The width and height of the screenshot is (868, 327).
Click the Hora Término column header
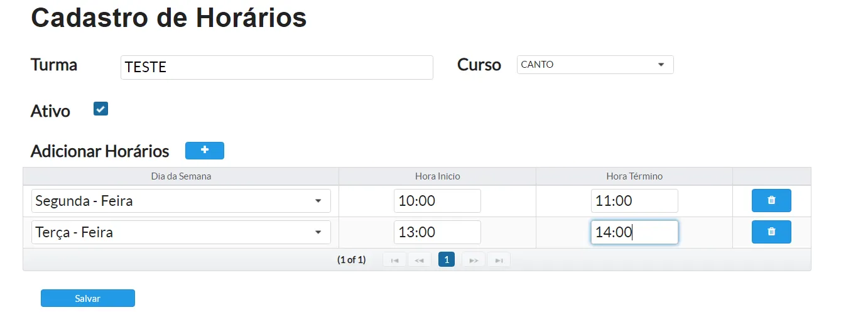click(x=634, y=176)
